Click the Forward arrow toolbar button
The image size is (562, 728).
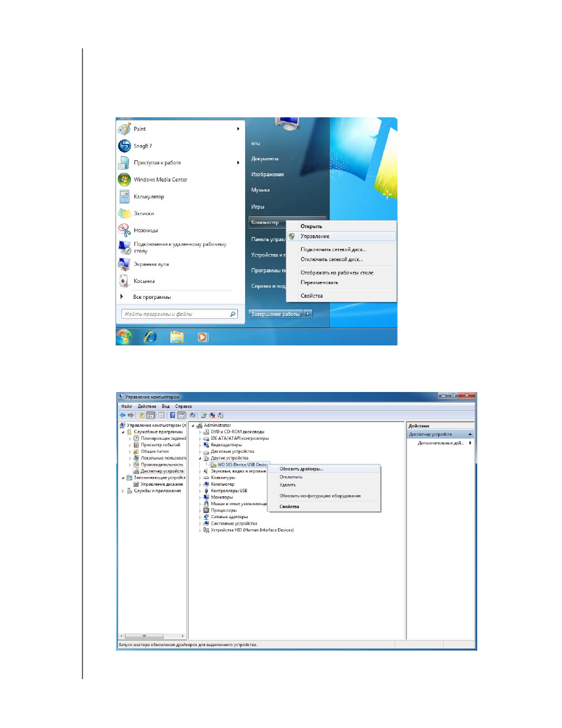click(131, 415)
